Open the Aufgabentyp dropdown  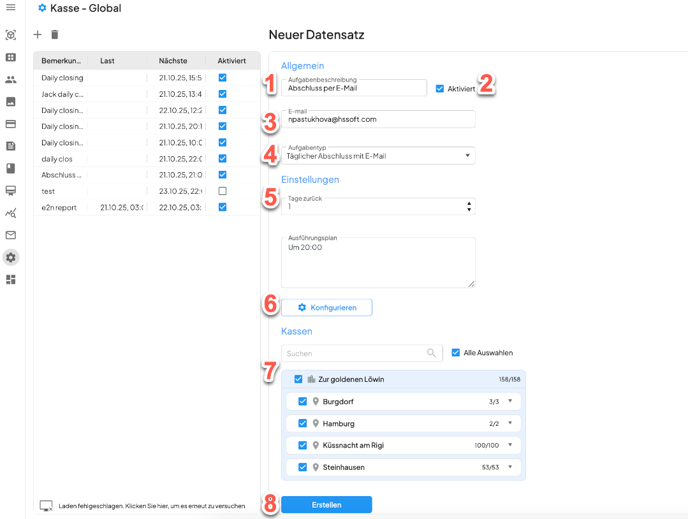point(467,155)
